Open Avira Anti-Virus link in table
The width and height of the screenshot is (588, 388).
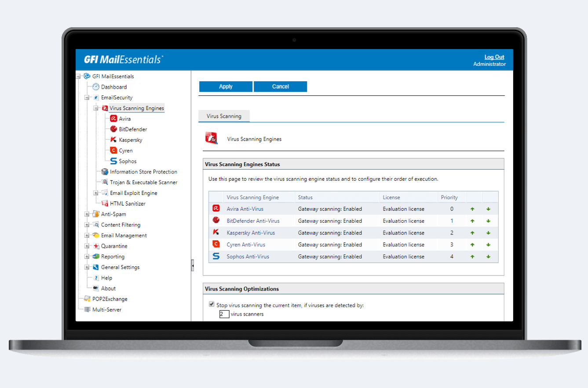[x=245, y=209]
